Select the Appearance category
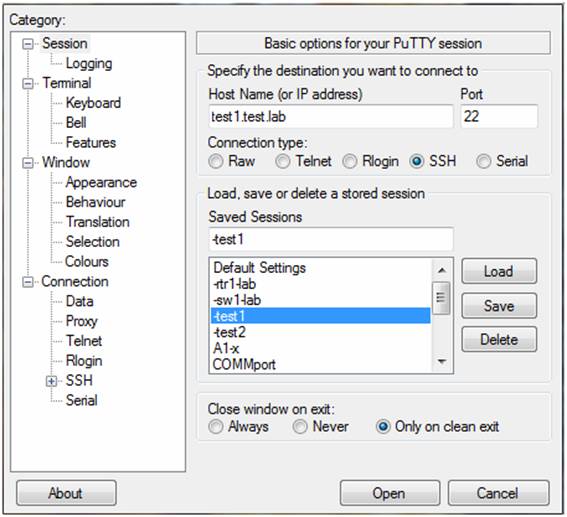 pyautogui.click(x=101, y=183)
